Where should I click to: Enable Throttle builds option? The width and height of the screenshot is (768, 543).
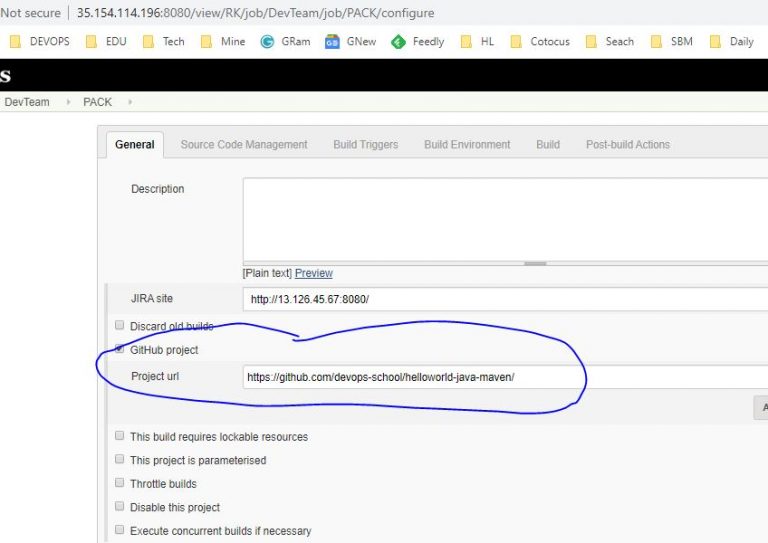120,484
